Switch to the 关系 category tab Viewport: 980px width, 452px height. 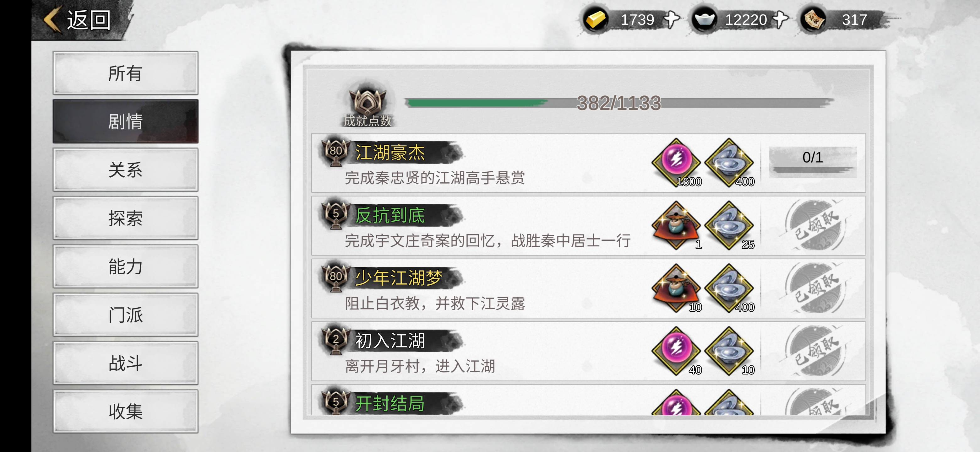[x=126, y=169]
